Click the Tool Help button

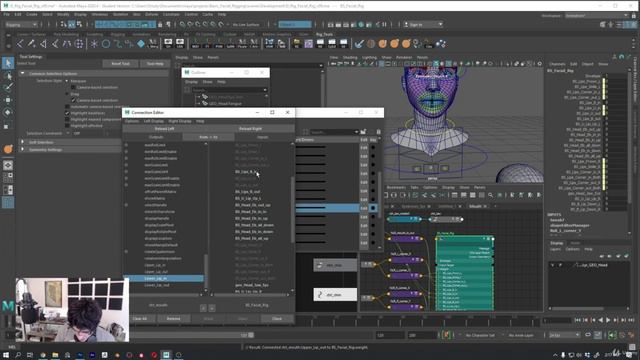coord(155,64)
